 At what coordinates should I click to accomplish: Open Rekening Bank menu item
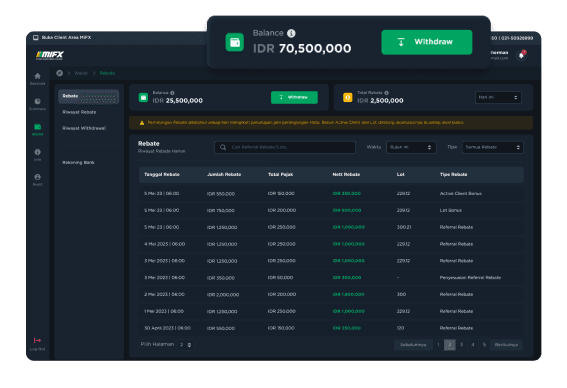[x=78, y=163]
